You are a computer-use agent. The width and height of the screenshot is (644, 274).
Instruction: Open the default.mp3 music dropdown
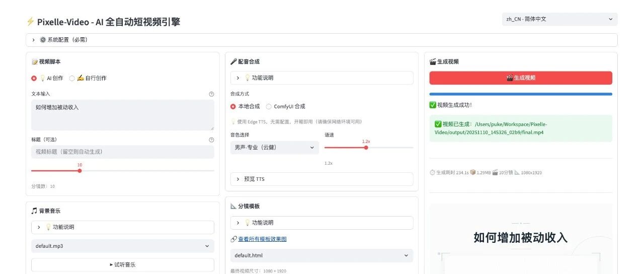tap(122, 246)
